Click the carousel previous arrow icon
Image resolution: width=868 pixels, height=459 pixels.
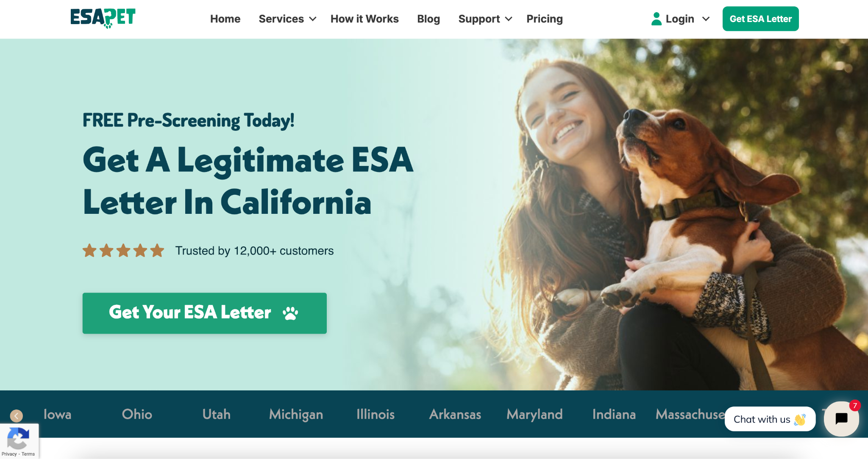point(17,416)
